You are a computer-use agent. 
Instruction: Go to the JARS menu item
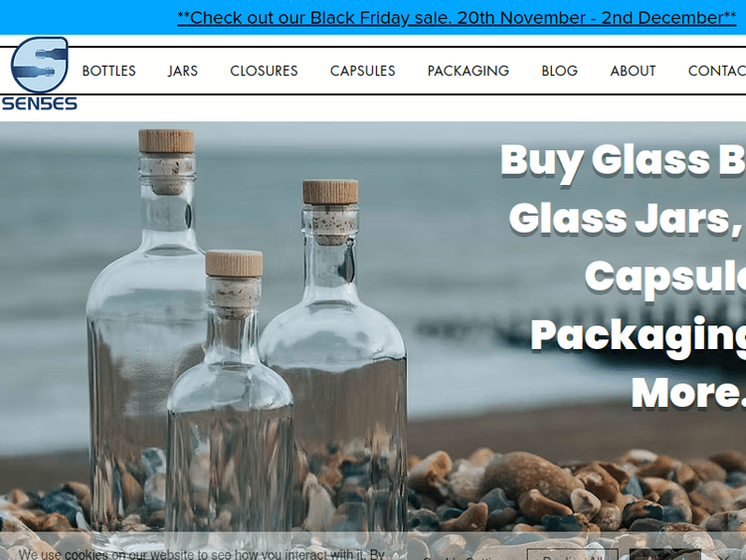coord(183,71)
